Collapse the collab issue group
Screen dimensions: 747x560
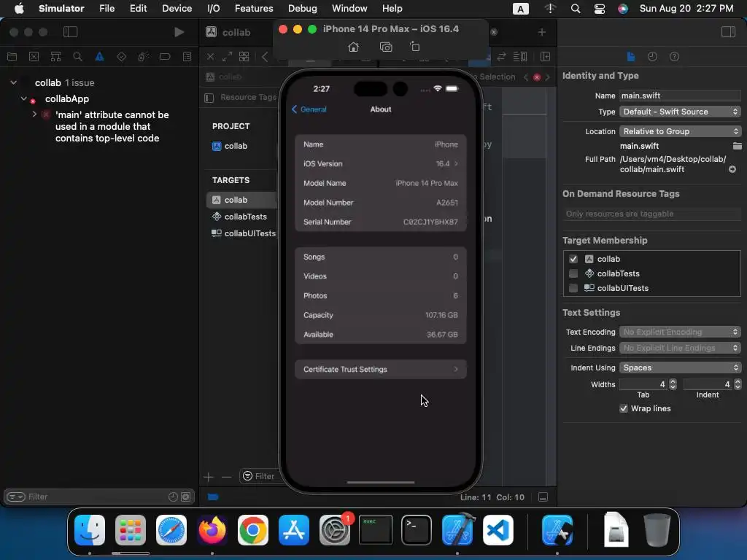[14, 82]
